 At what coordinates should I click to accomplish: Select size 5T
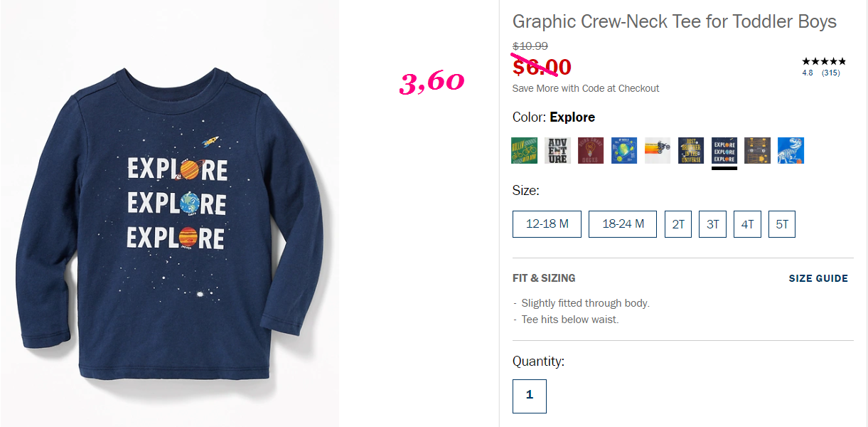(x=782, y=224)
